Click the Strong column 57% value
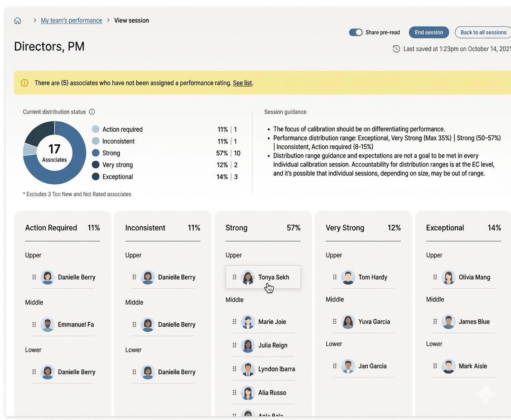The width and height of the screenshot is (511, 420). point(294,228)
